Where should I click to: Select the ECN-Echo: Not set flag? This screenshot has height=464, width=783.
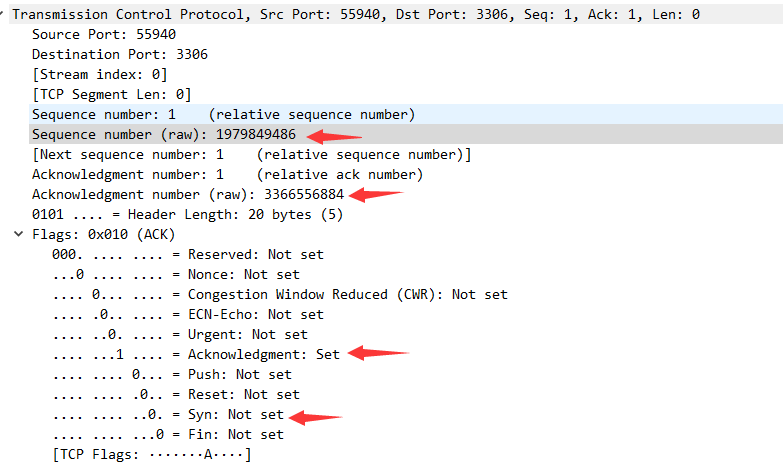[x=188, y=314]
